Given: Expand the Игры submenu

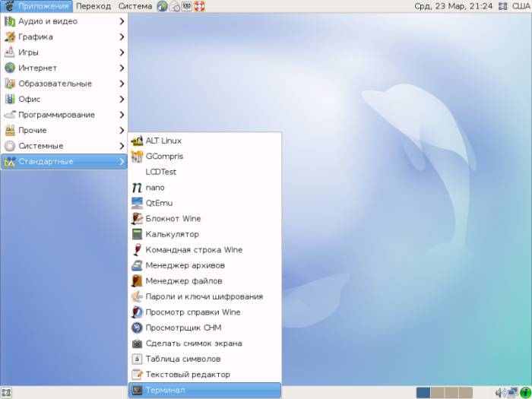Looking at the screenshot, I should point(64,52).
